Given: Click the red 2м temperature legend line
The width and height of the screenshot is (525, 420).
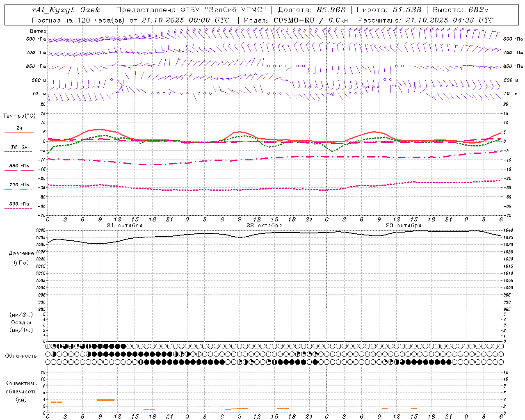Looking at the screenshot, I should point(19,132).
